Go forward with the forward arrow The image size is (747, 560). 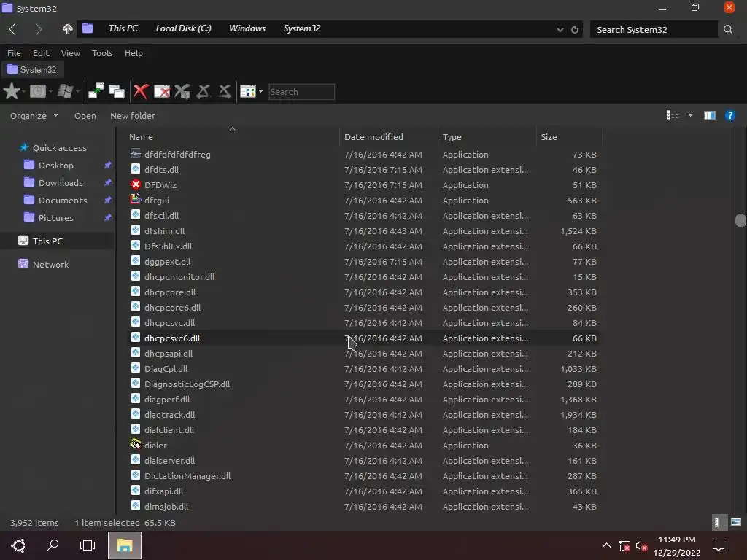[x=39, y=29]
